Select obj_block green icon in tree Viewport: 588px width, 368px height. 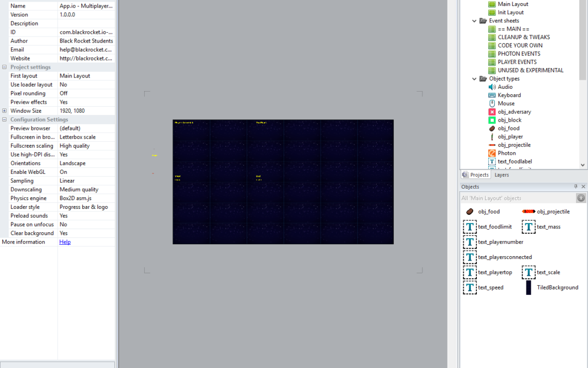point(492,120)
